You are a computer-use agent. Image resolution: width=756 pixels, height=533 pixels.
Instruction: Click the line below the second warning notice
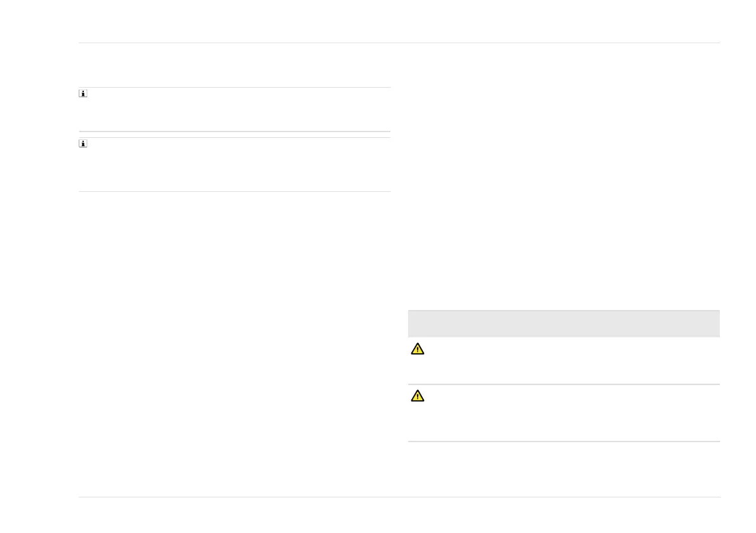[563, 442]
